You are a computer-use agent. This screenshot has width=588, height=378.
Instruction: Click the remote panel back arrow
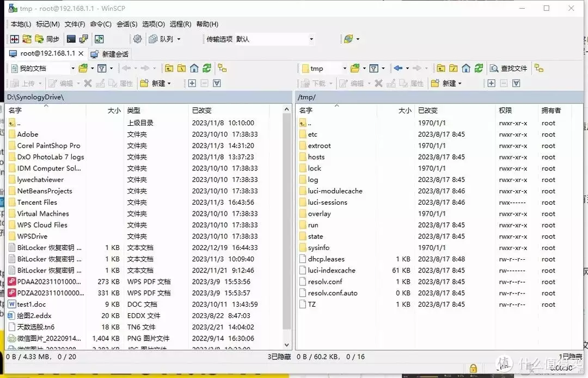pyautogui.click(x=398, y=68)
